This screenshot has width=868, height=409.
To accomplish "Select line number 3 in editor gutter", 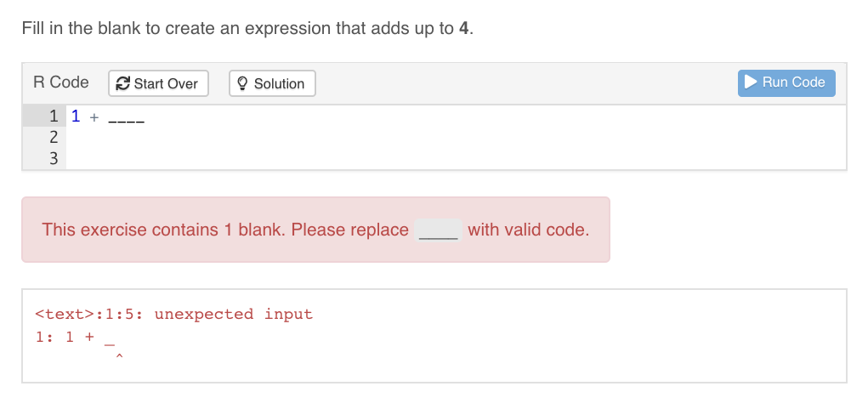I will 54,156.
